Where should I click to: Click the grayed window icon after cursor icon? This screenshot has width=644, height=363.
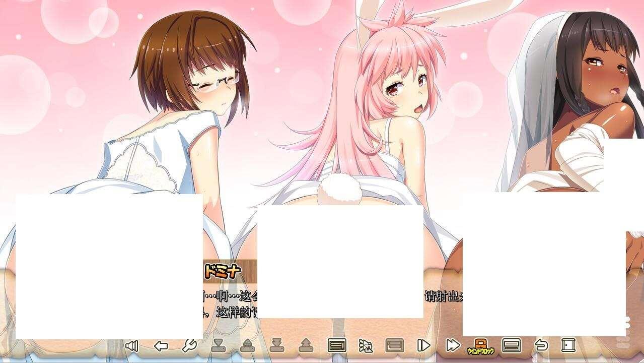point(395,345)
